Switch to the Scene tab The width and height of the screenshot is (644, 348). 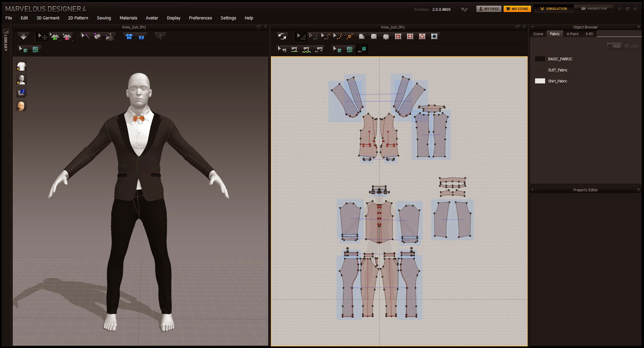coord(538,34)
